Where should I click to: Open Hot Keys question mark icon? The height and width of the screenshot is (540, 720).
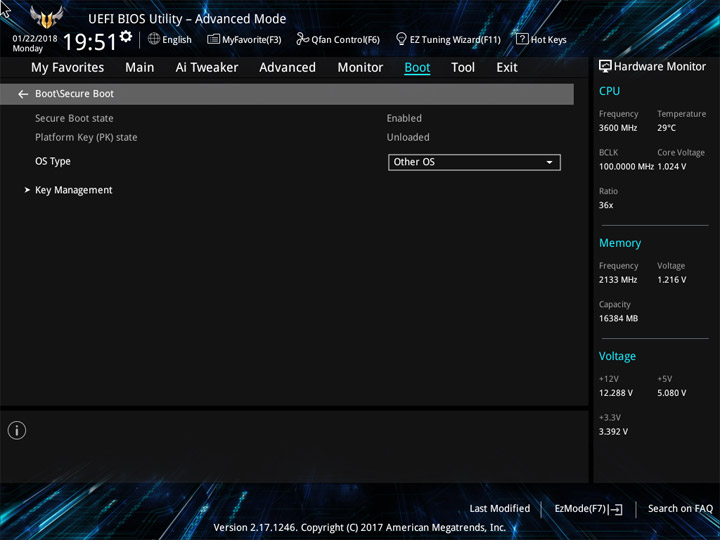[522, 39]
